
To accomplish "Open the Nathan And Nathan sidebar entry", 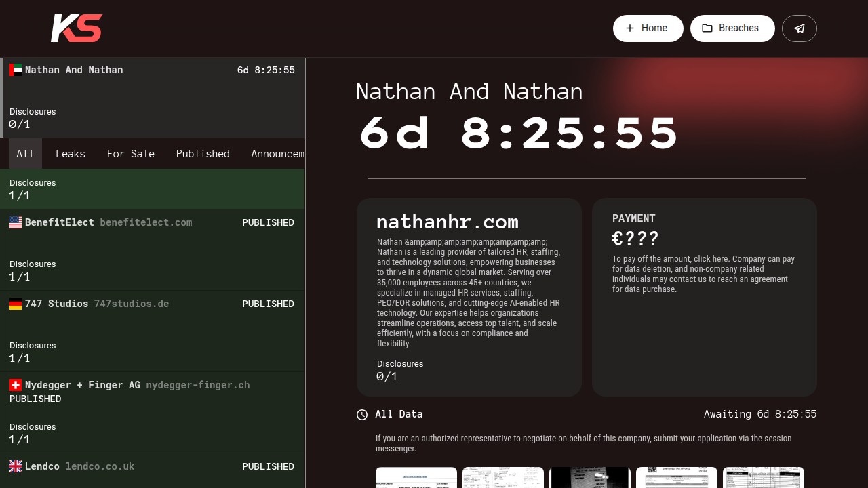I will 153,98.
